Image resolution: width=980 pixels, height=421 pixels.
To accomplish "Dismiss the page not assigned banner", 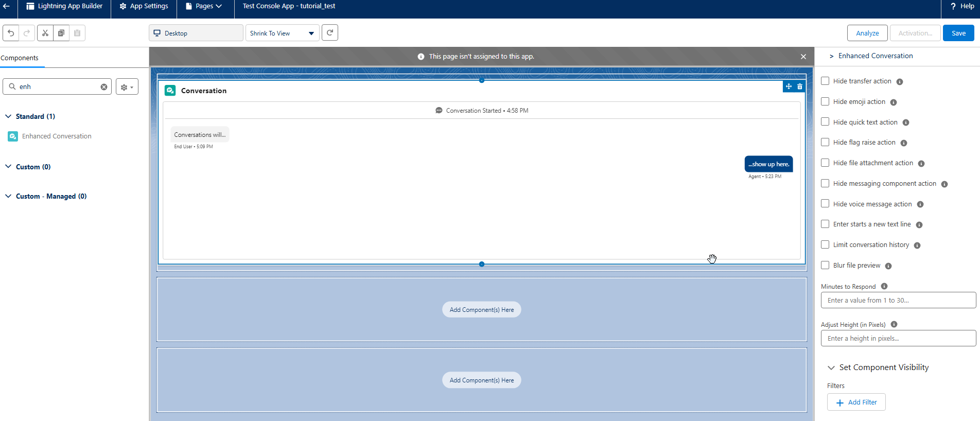I will point(803,57).
